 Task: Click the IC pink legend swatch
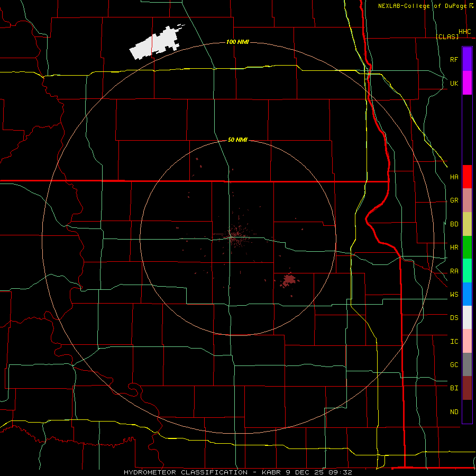(467, 341)
